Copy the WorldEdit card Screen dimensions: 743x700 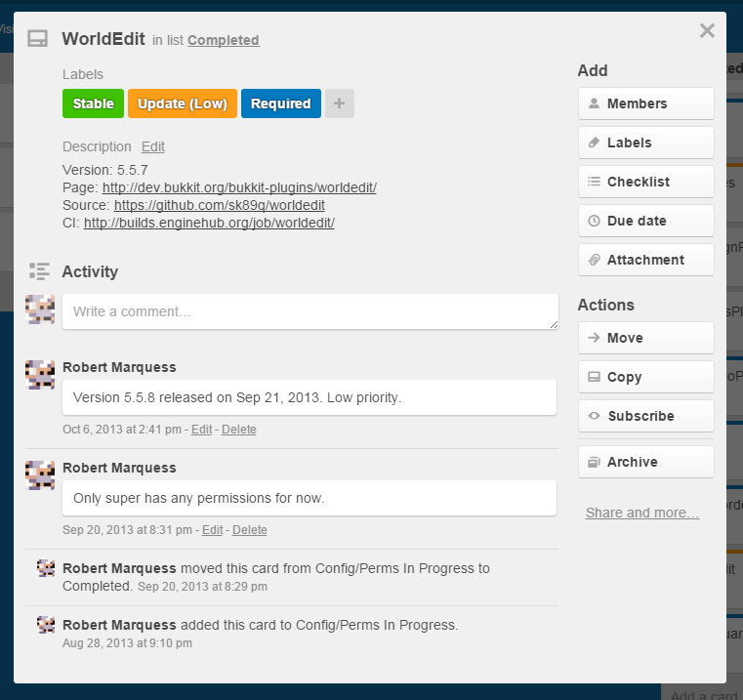coord(645,377)
